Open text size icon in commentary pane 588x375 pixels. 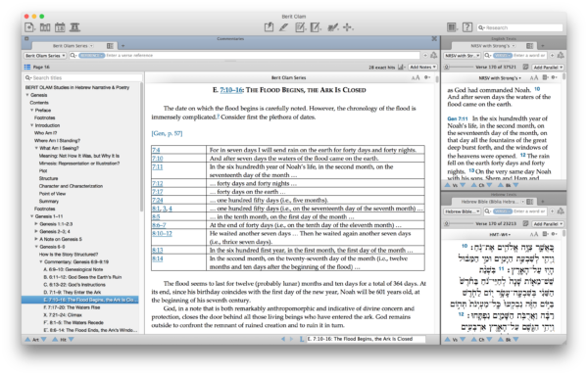pos(416,77)
